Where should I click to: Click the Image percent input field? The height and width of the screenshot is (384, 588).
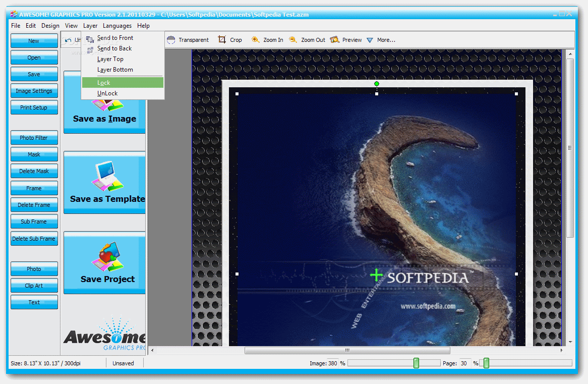point(333,363)
